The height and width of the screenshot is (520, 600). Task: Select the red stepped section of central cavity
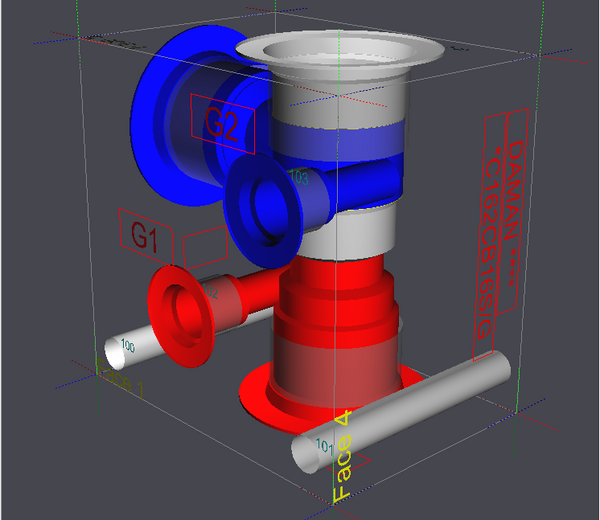coord(337,302)
